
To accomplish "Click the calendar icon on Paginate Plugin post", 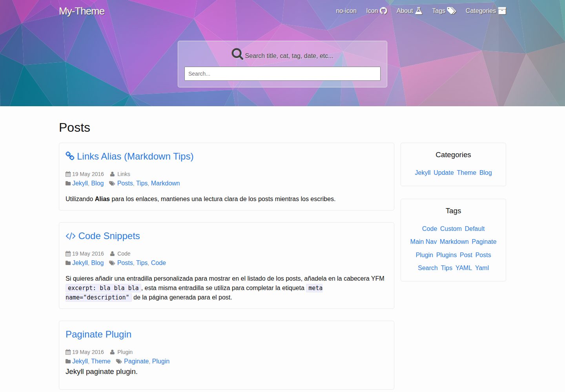I will (68, 352).
